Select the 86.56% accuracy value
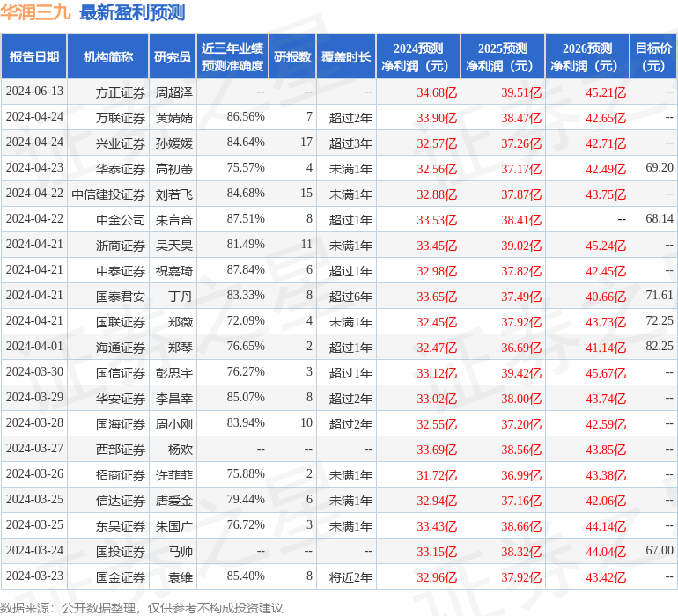Viewport: 678px width, 616px height. pyautogui.click(x=246, y=117)
